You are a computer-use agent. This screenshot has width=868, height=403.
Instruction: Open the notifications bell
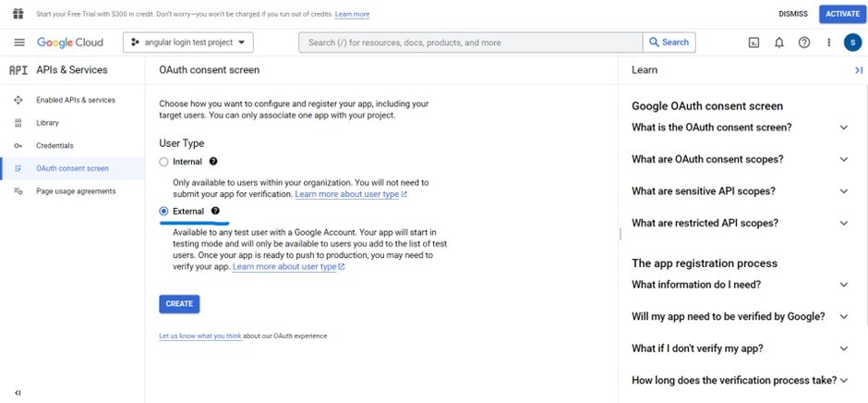(x=778, y=43)
